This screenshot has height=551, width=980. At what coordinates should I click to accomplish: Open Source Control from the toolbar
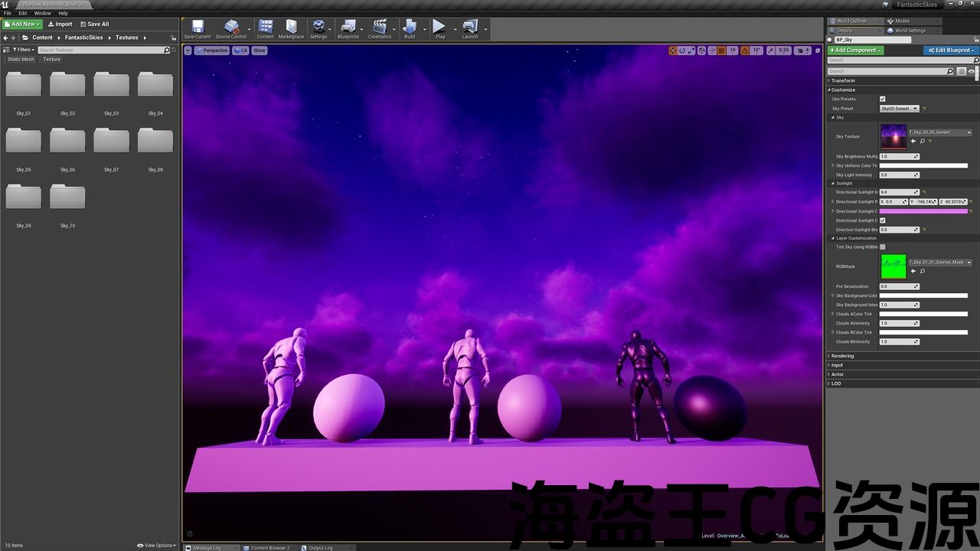pos(230,29)
